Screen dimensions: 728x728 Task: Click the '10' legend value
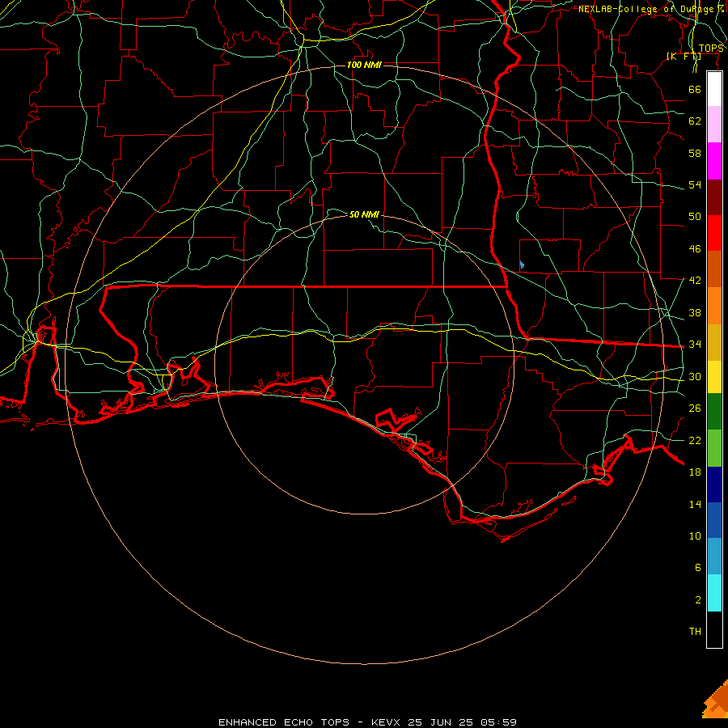click(695, 536)
